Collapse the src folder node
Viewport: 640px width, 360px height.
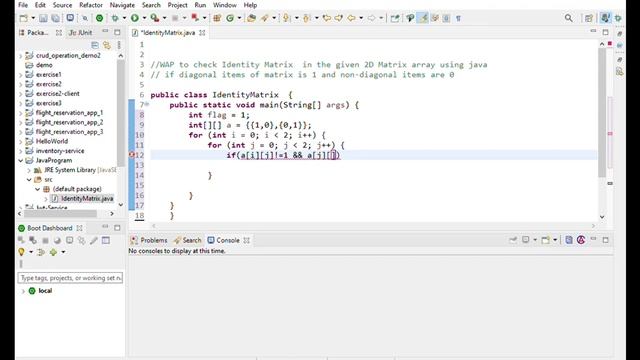pos(29,180)
